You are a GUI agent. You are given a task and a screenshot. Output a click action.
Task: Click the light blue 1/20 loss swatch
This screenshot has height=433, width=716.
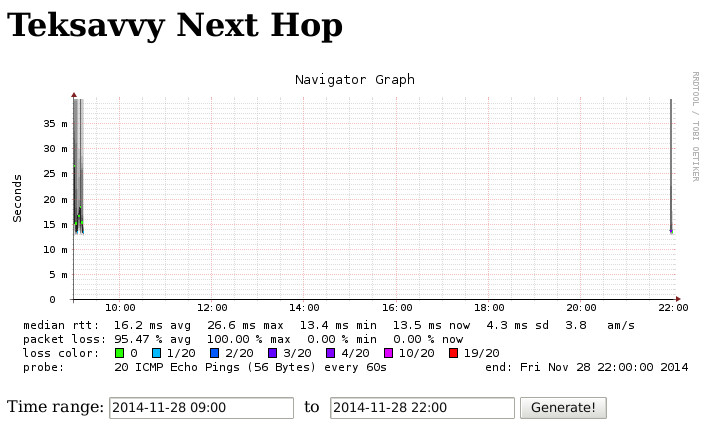(x=157, y=353)
